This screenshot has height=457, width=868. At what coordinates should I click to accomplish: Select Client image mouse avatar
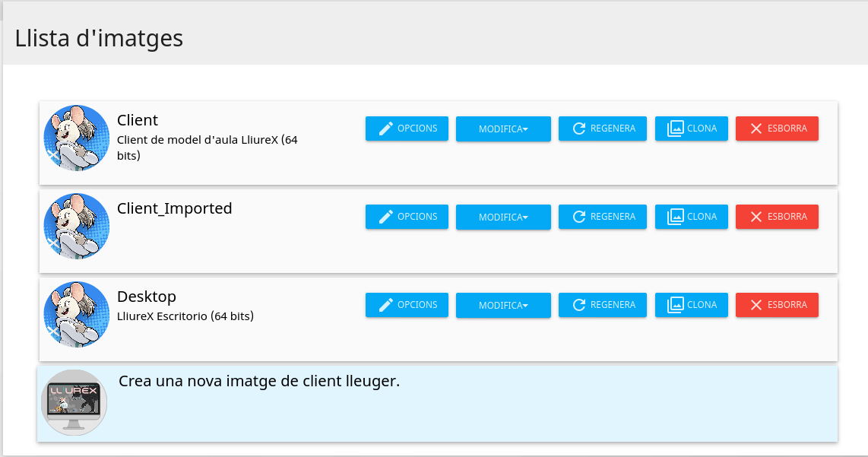tap(76, 138)
